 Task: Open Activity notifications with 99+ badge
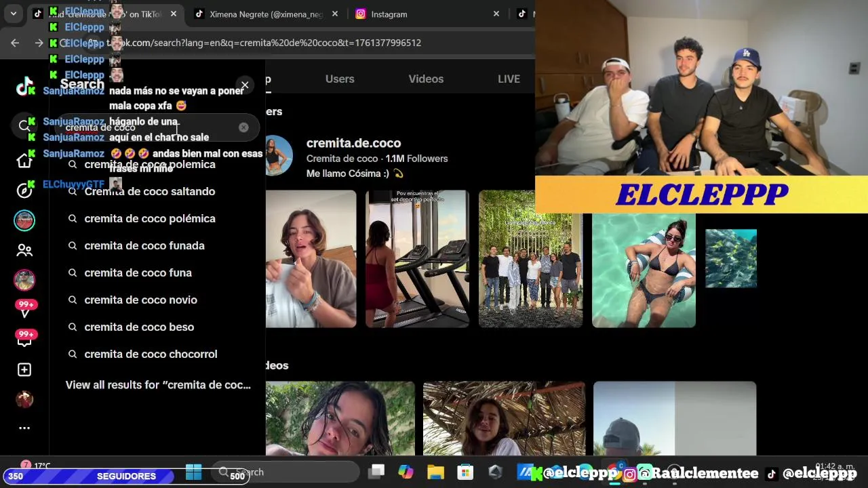click(25, 310)
